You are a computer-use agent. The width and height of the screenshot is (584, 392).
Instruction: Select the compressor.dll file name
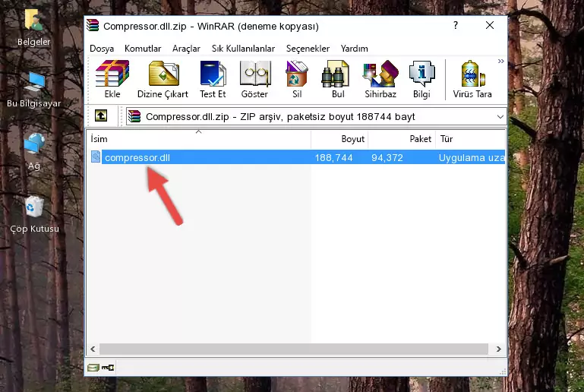(137, 157)
